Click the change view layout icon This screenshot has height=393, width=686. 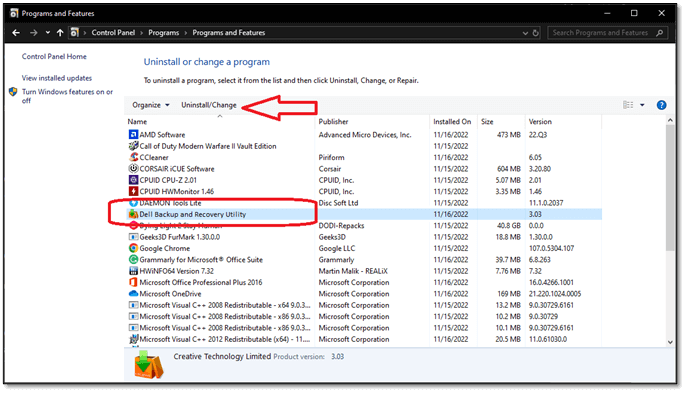tap(628, 105)
